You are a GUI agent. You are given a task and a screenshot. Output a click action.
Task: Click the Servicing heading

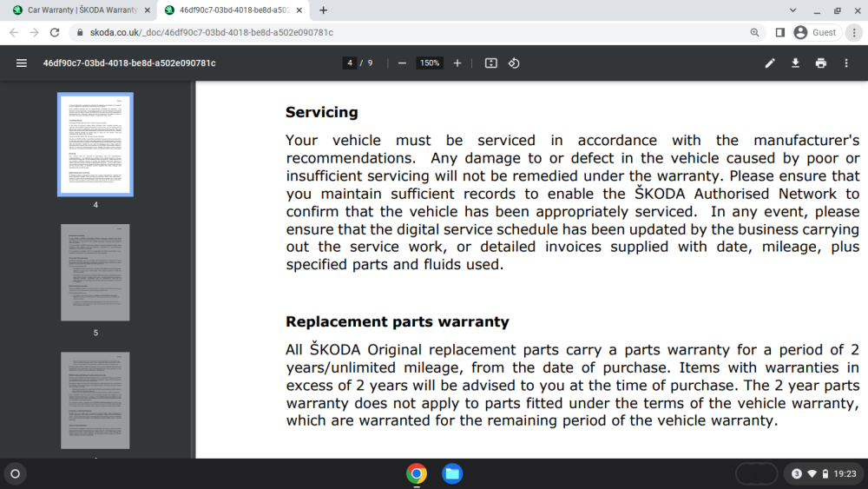pos(322,112)
